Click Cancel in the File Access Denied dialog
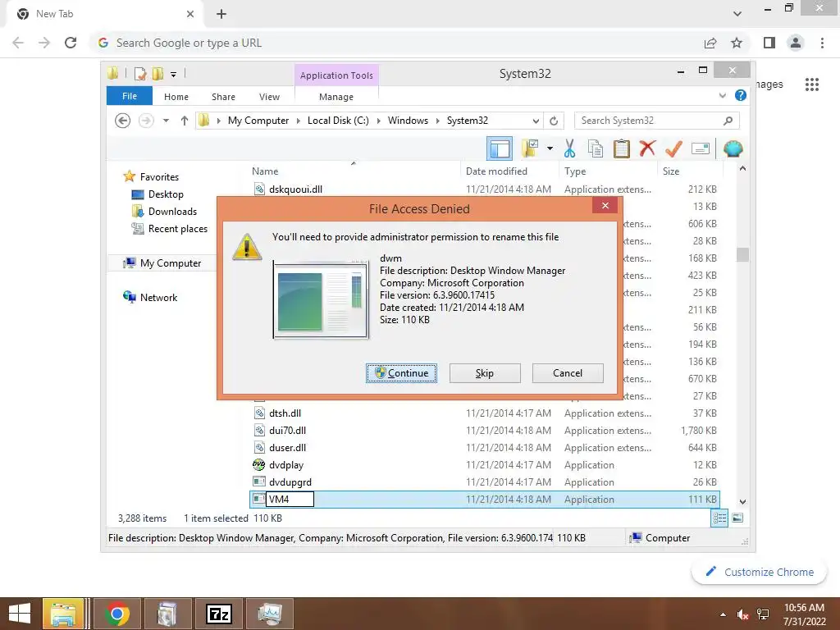This screenshot has height=630, width=840. (x=568, y=373)
